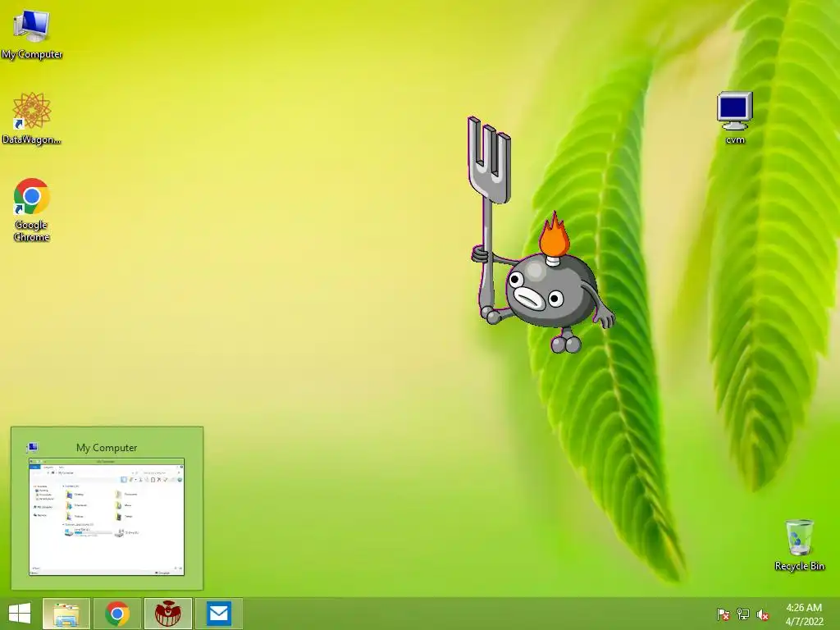This screenshot has height=630, width=840.
Task: Open the Windows Start button
Action: [20, 614]
